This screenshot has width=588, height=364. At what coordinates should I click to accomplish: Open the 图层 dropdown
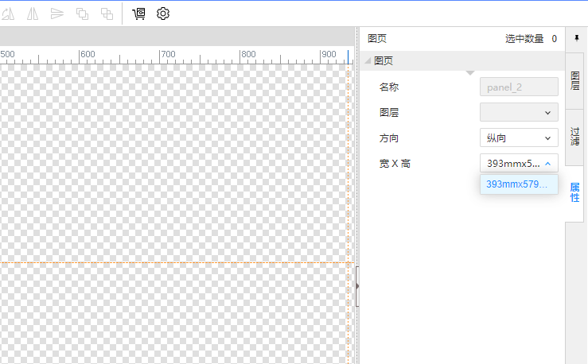click(519, 112)
